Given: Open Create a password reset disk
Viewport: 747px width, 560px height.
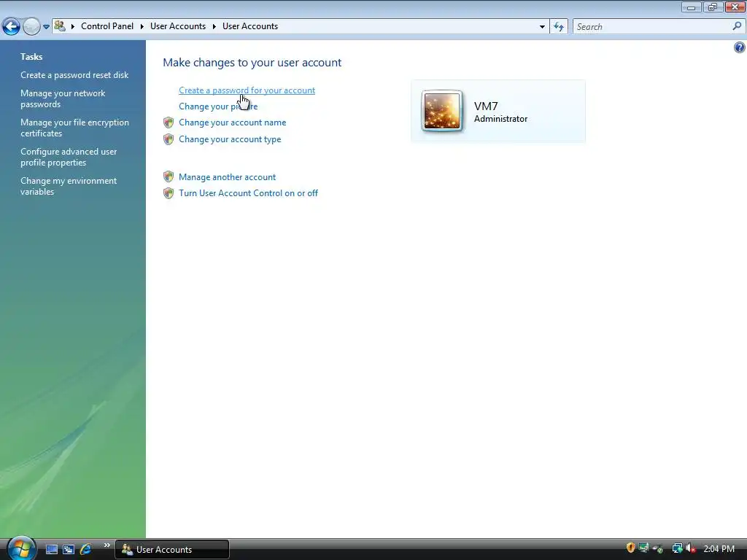Looking at the screenshot, I should (74, 75).
